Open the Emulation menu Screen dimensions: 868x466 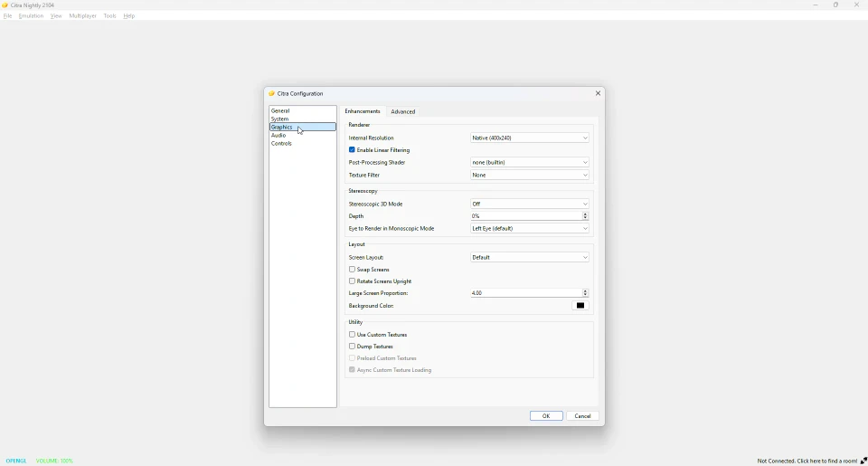(31, 16)
